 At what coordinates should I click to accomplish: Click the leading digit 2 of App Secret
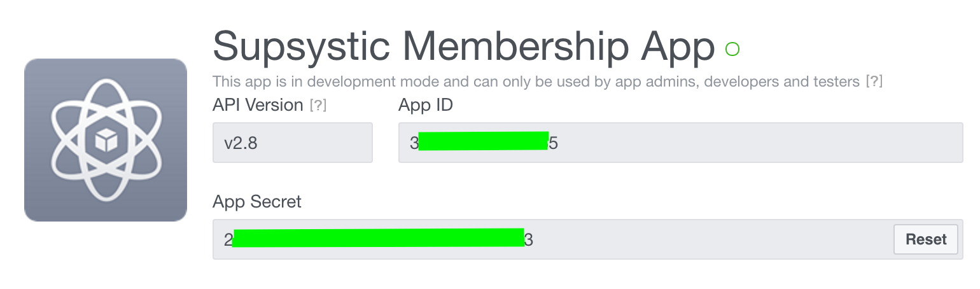click(x=228, y=240)
